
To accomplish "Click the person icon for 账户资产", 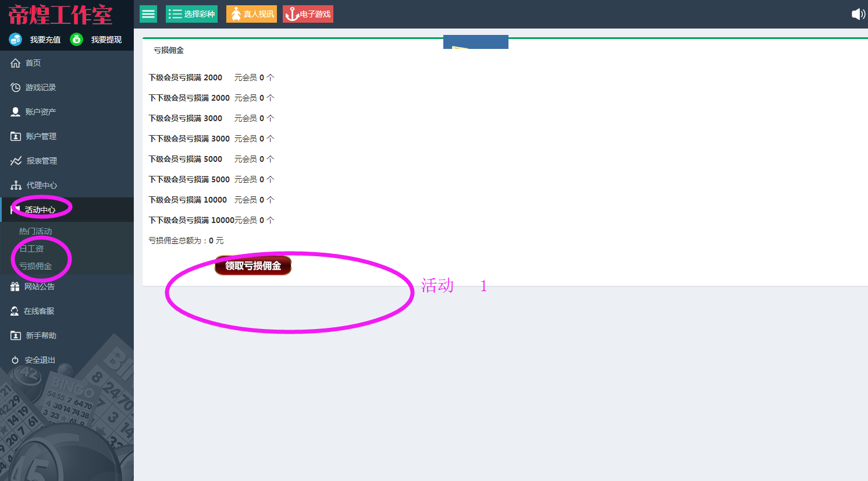I will pyautogui.click(x=16, y=112).
